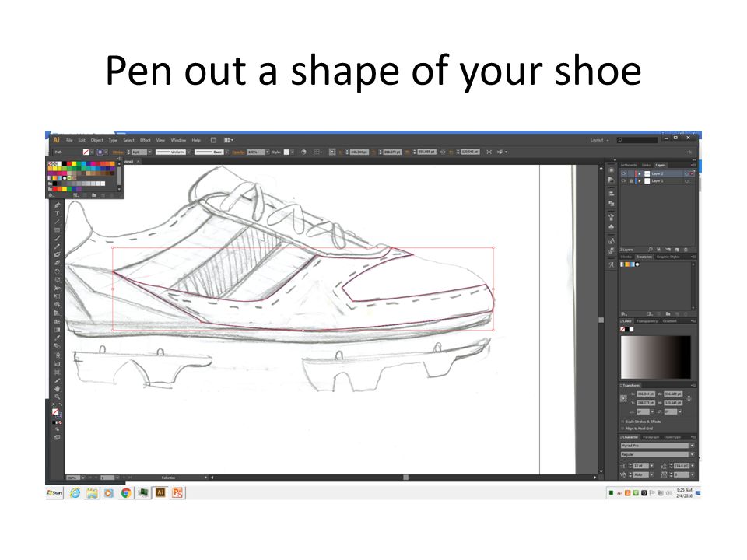Open Internet Explorer from the Windows taskbar

75,493
